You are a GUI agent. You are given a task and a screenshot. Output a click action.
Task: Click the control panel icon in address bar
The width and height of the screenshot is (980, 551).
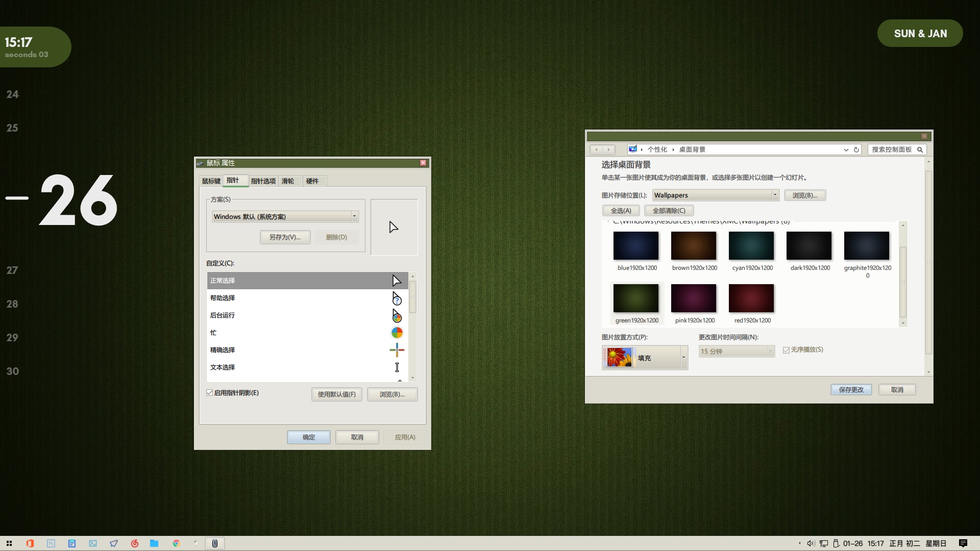coord(633,149)
